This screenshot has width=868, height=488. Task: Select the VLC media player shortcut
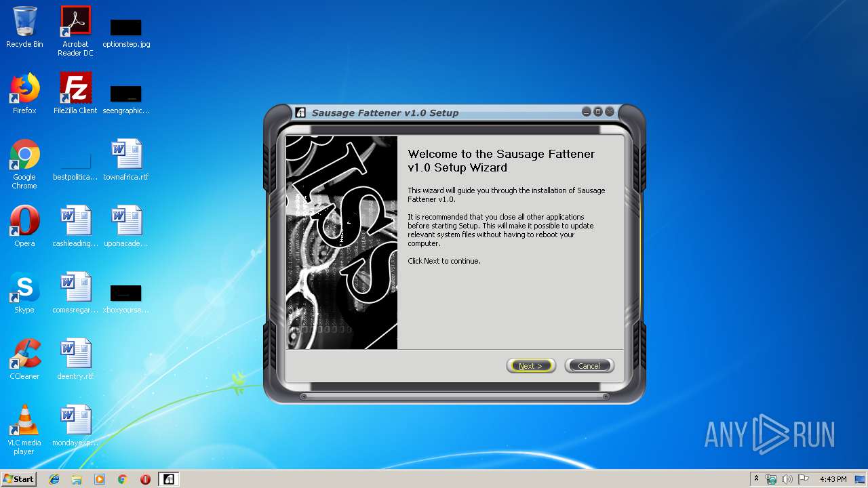pos(24,430)
